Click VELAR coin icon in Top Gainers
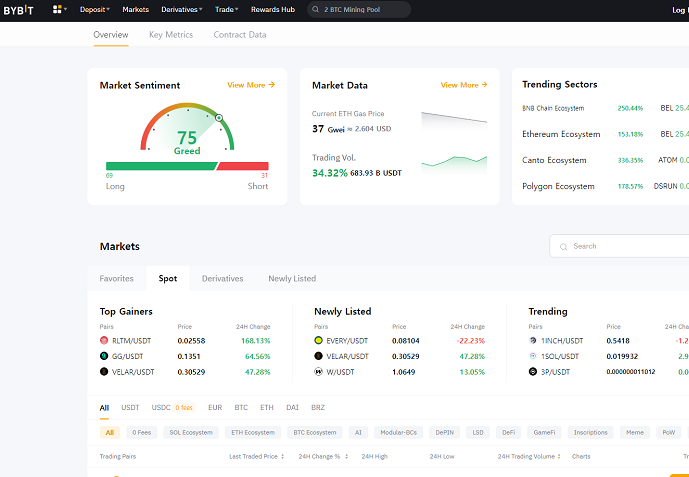Screen dimensions: 689x477 104,372
